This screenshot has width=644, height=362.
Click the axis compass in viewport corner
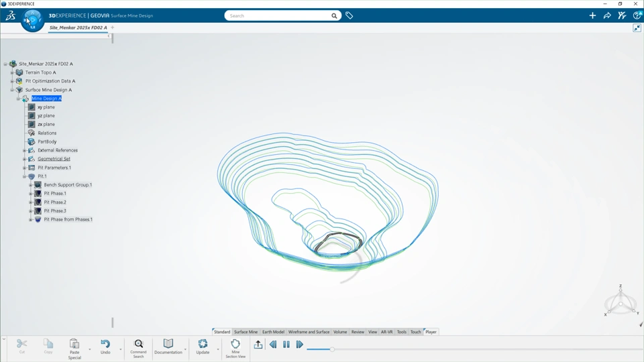(621, 301)
